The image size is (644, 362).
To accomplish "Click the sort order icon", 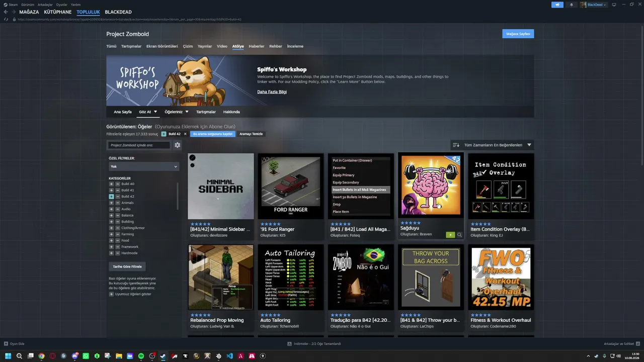I will (x=456, y=145).
